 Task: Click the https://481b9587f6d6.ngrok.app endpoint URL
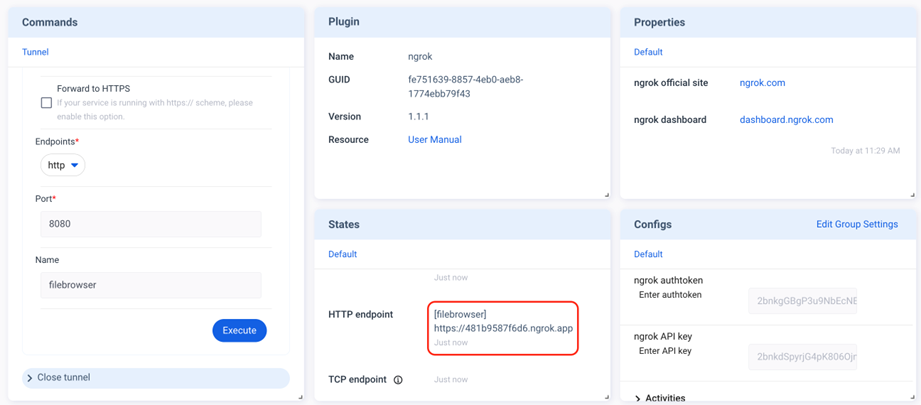[x=503, y=329]
